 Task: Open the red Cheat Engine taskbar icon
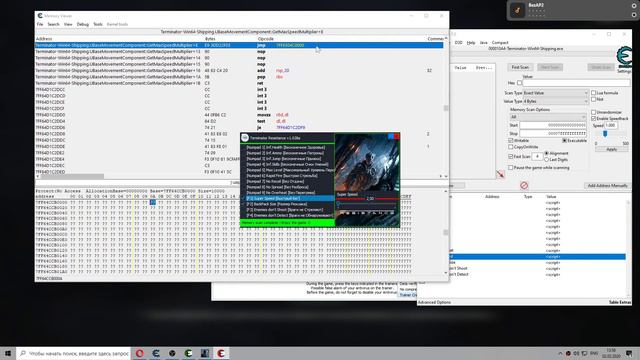[221, 353]
